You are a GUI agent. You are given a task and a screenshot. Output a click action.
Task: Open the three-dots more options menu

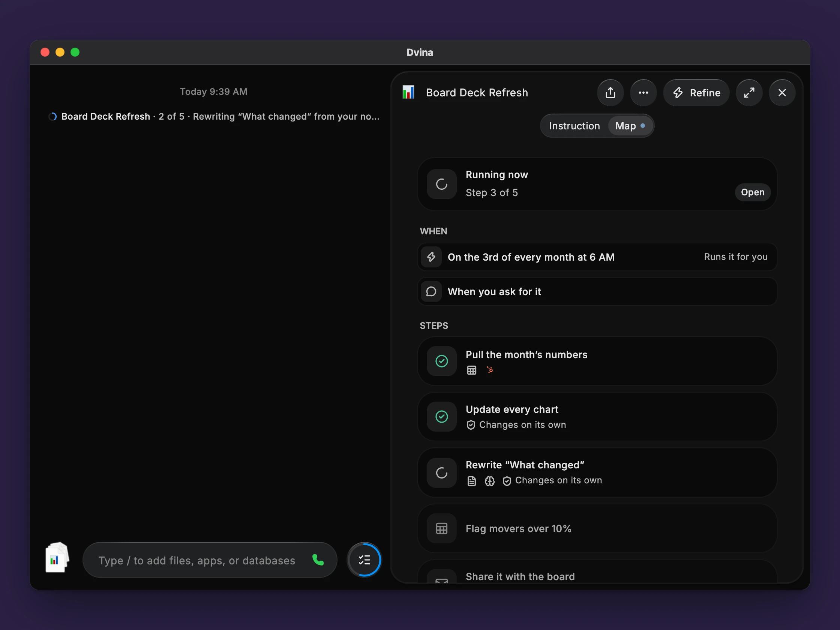click(x=643, y=93)
